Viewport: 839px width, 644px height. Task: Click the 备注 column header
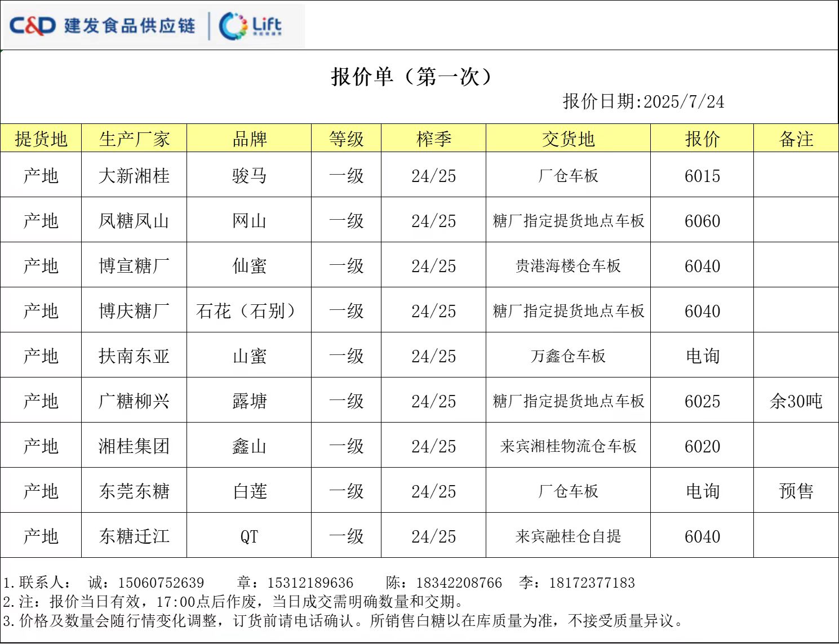coord(796,139)
